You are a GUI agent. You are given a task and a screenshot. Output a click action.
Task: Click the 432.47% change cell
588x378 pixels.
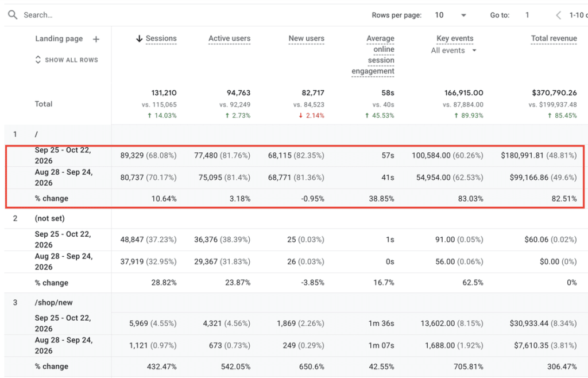pos(161,367)
